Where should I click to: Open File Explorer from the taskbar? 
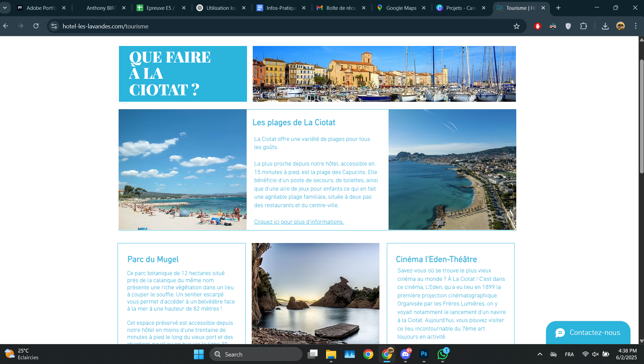[331, 354]
